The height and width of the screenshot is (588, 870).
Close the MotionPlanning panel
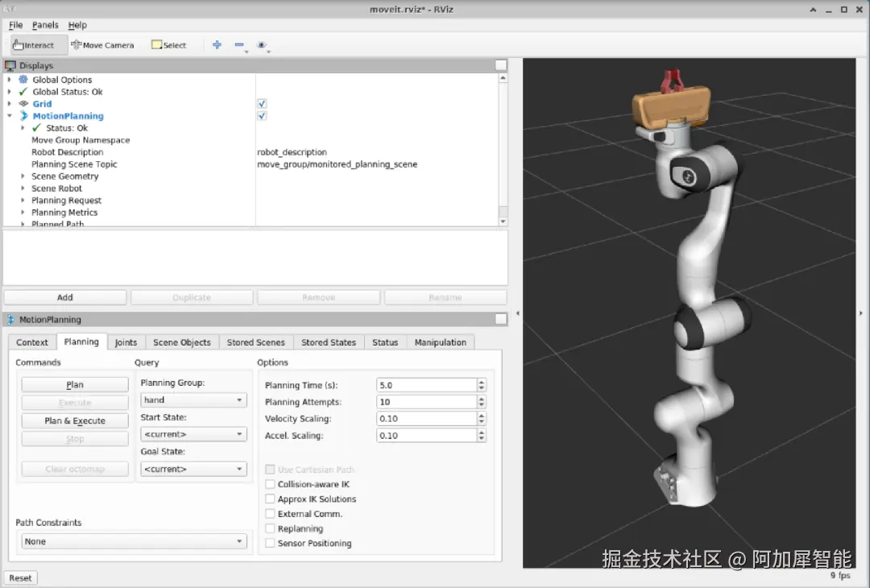pos(500,319)
